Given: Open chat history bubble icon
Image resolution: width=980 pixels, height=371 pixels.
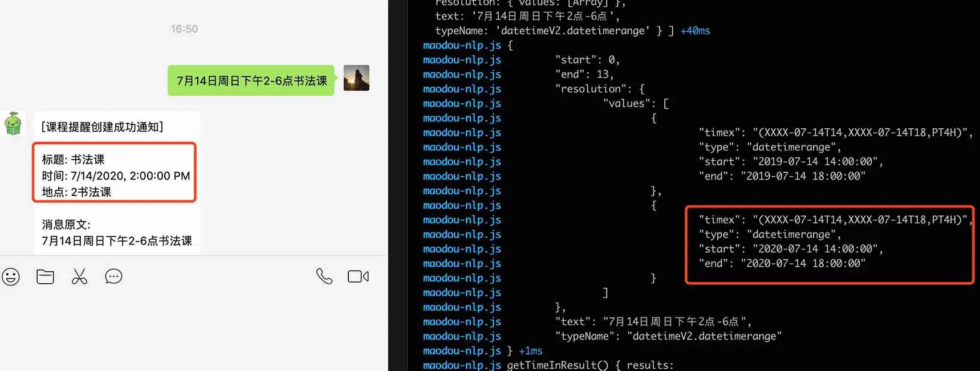Looking at the screenshot, I should click(x=113, y=276).
